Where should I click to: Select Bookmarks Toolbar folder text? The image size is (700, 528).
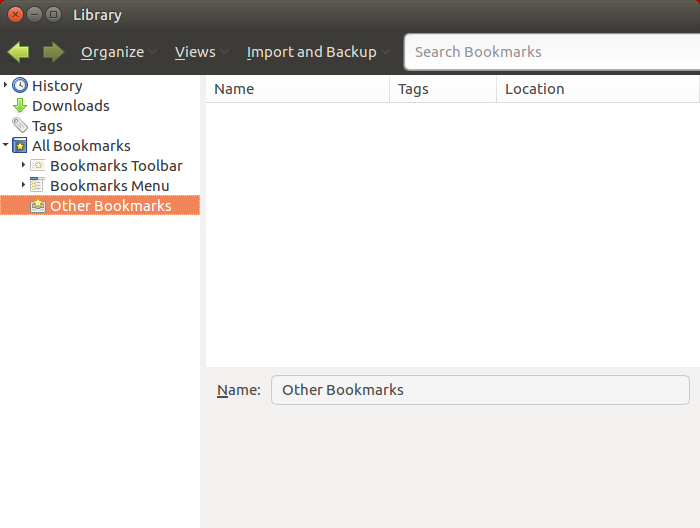pos(117,166)
